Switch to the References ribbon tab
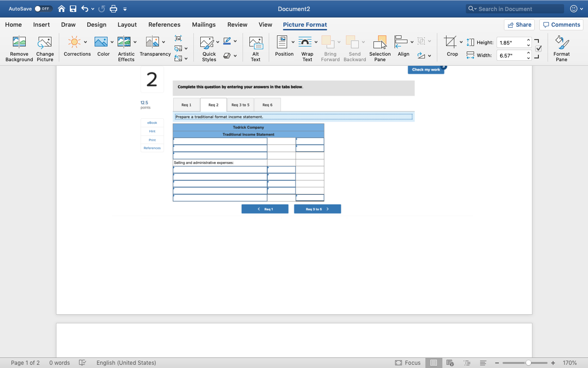Image resolution: width=588 pixels, height=368 pixels. pyautogui.click(x=164, y=24)
